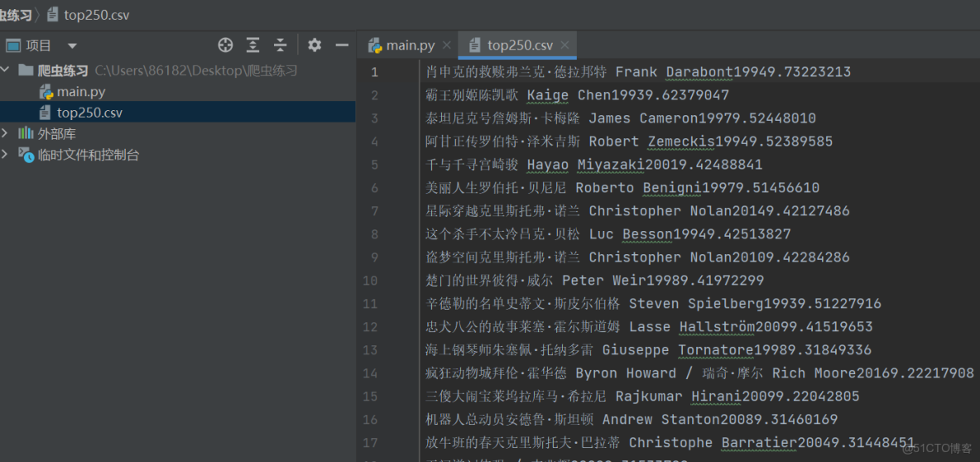980x462 pixels.
Task: Click text 'Rajkumar Hirani' on line 15
Action: click(678, 397)
